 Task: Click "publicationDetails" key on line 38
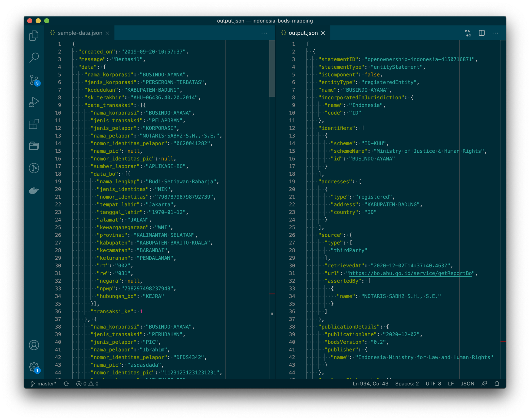tap(349, 327)
